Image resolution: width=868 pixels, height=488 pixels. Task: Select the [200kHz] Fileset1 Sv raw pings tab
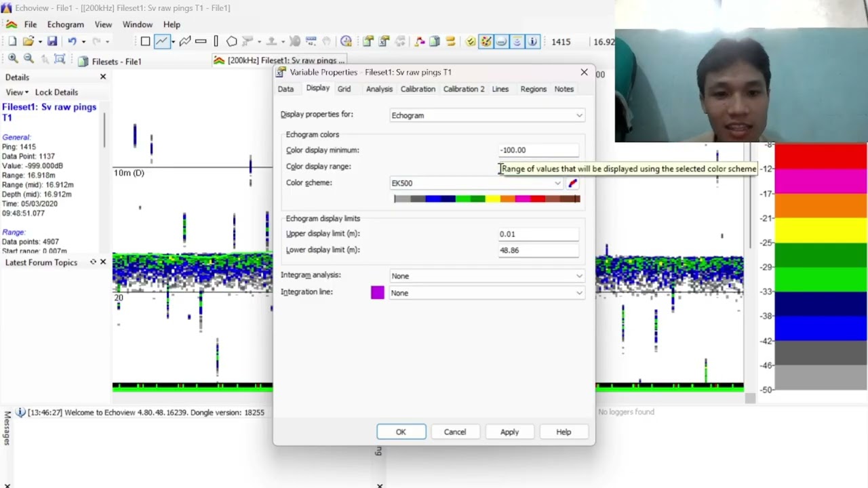point(279,60)
